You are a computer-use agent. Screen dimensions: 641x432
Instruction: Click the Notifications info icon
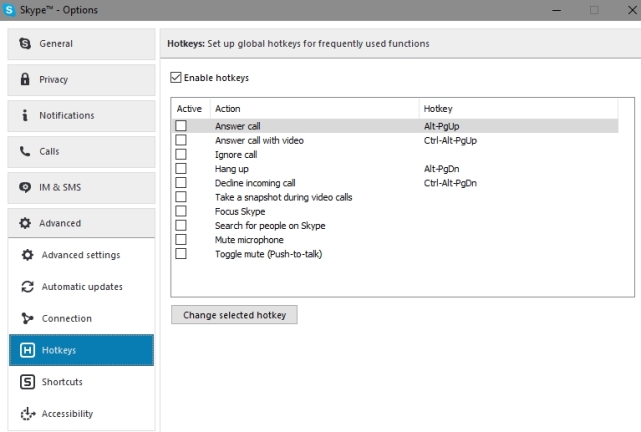25,115
